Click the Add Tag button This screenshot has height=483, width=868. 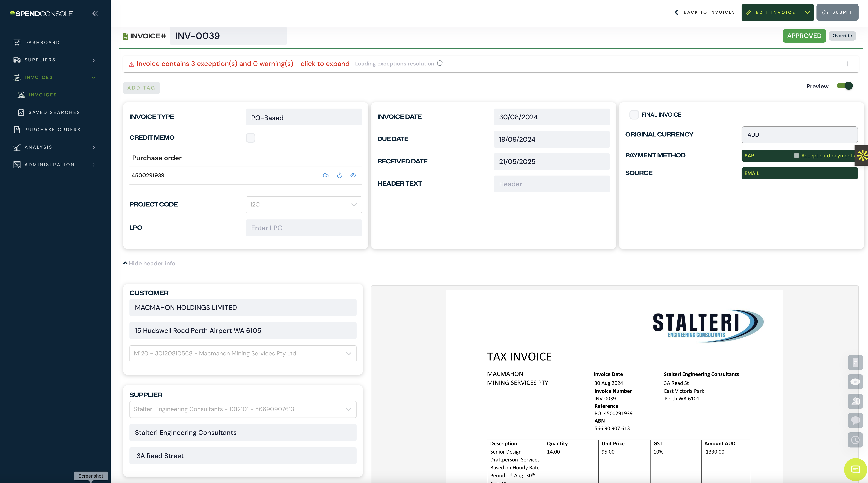click(141, 88)
